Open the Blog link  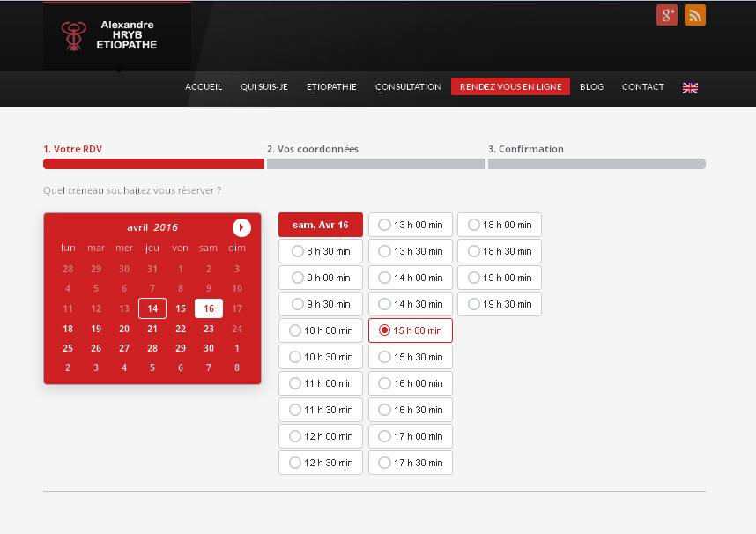tap(591, 86)
